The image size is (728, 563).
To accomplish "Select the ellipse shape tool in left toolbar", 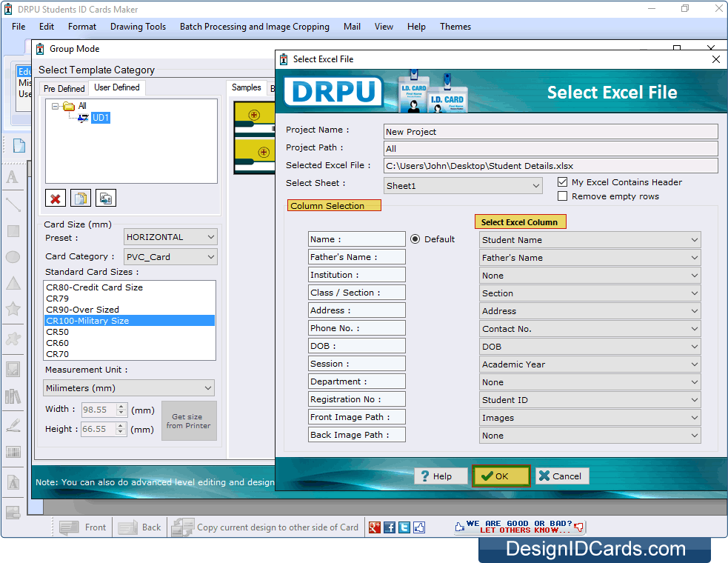I will [13, 257].
